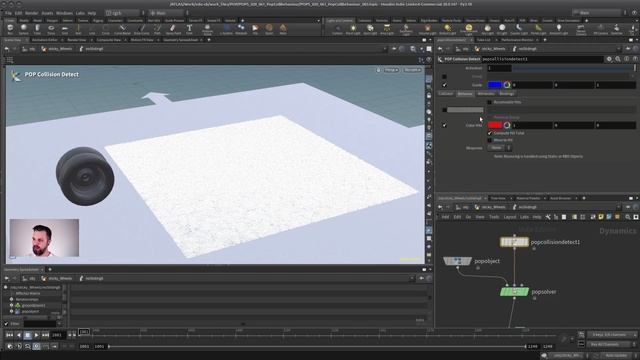Viewport: 640px width, 360px height.
Task: Select the Sphere shelf tool
Action: click(x=24, y=29)
